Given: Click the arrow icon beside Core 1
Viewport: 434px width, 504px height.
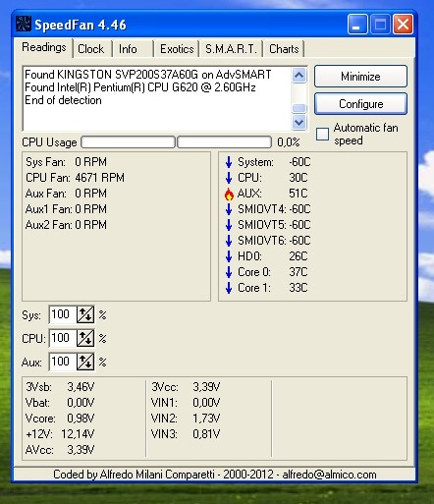Looking at the screenshot, I should (229, 288).
